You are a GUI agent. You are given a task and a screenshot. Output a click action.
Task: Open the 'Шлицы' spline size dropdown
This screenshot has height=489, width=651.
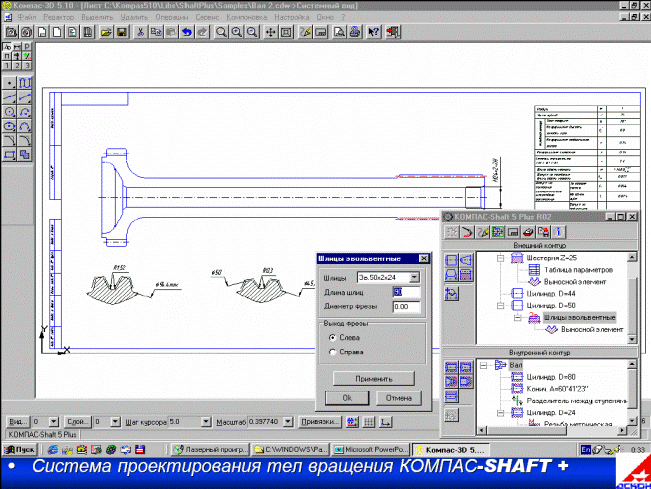414,277
